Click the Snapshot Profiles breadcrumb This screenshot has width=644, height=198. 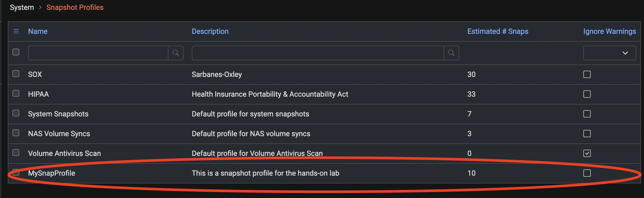[75, 7]
